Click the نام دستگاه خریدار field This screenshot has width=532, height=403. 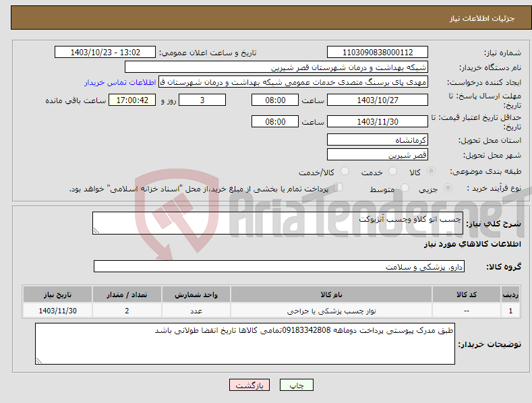[276, 67]
